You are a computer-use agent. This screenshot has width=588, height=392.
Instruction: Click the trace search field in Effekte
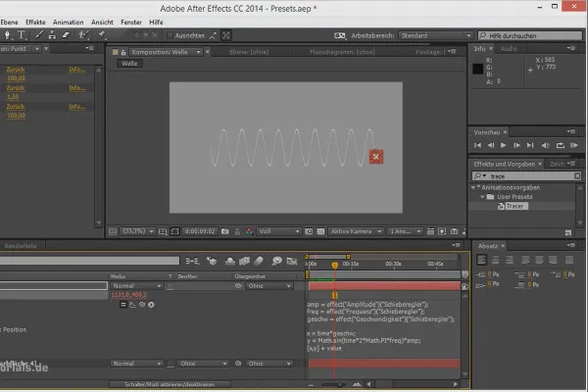click(x=526, y=176)
